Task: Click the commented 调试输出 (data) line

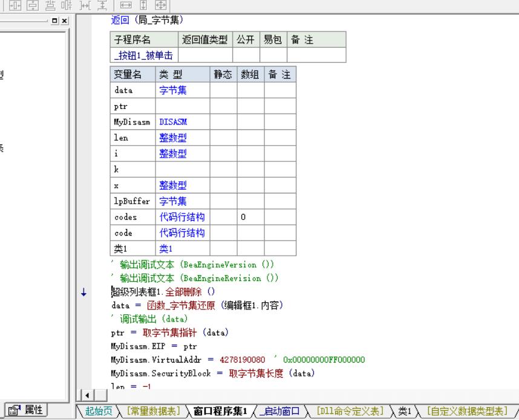Action: click(x=149, y=319)
